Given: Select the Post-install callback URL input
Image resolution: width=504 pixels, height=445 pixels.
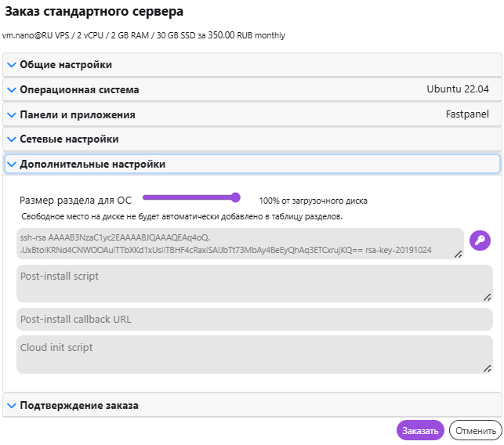Looking at the screenshot, I should (x=254, y=320).
